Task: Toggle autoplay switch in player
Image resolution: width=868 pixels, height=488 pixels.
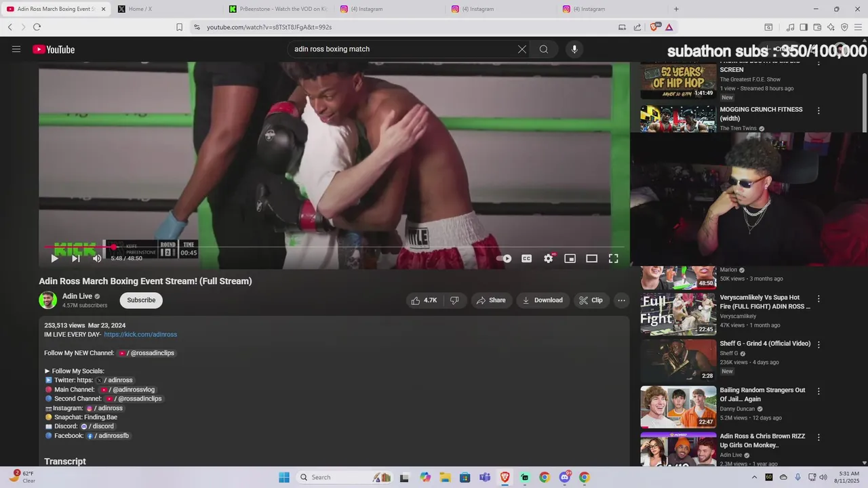Action: (x=505, y=258)
